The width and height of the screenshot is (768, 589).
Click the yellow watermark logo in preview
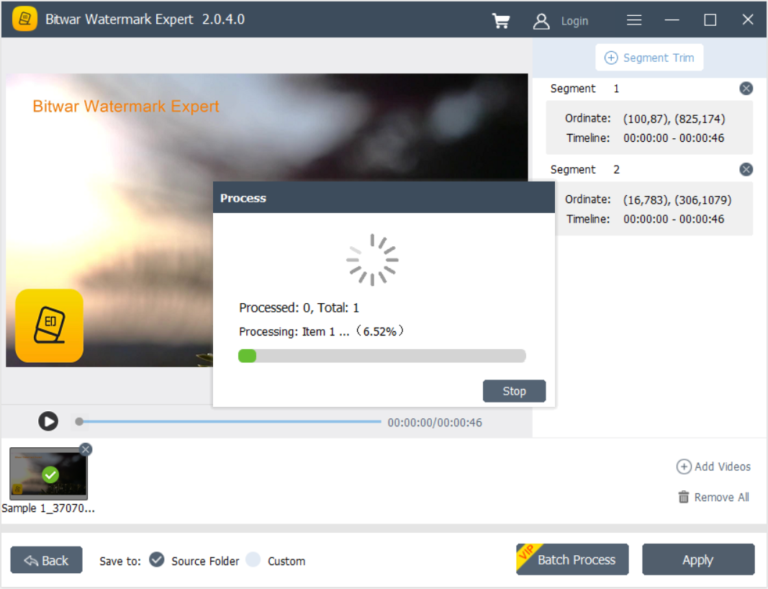point(49,326)
